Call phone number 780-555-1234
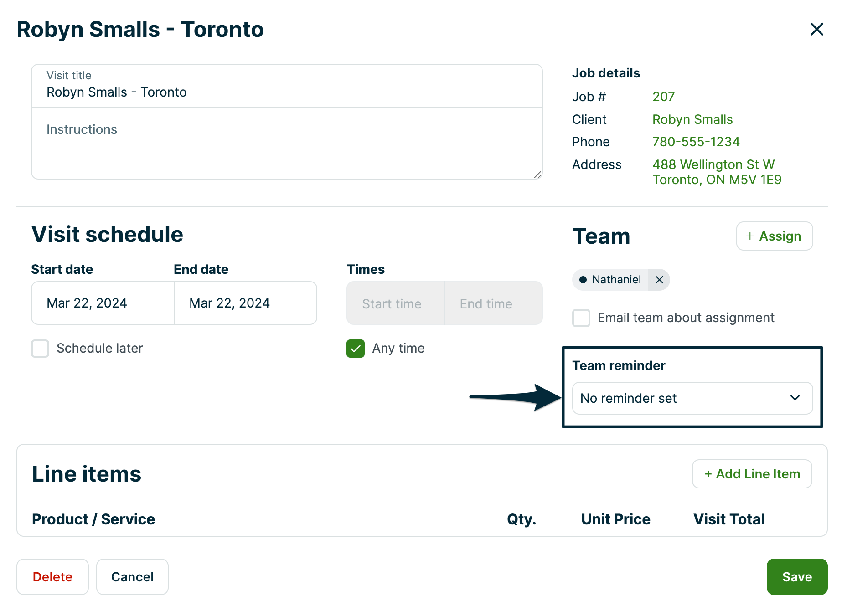The image size is (847, 616). pos(696,142)
